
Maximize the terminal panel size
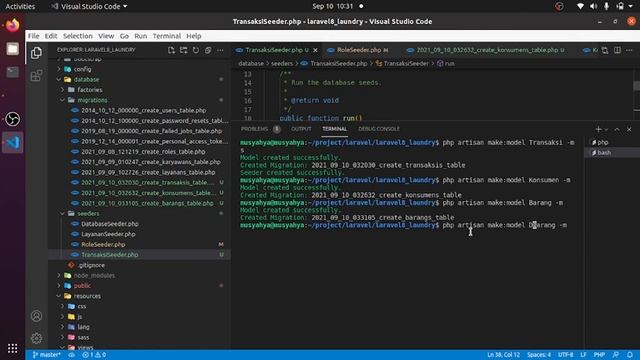tap(617, 129)
